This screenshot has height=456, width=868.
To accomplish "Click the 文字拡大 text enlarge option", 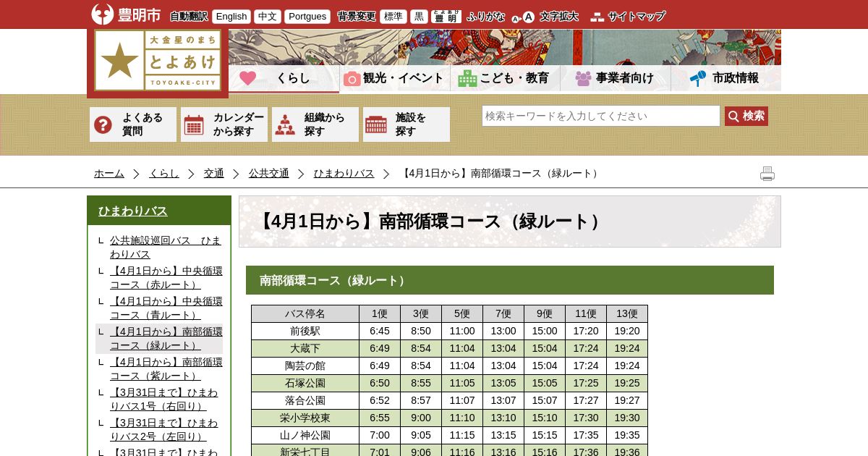I will [545, 16].
